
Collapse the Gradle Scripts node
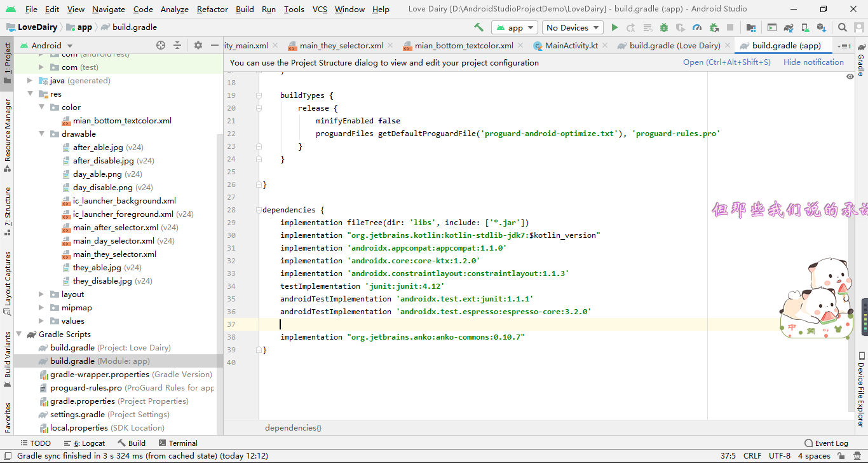[x=18, y=335]
